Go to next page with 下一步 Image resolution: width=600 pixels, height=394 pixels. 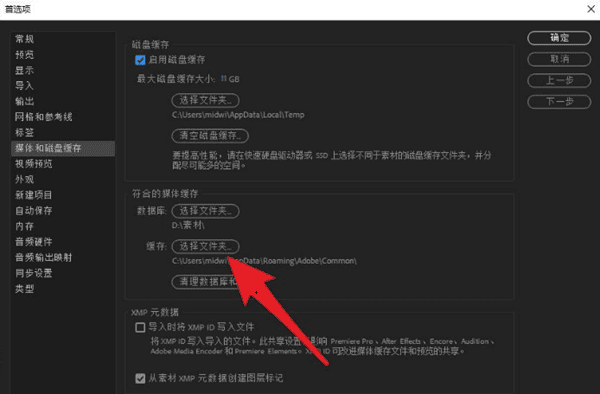click(x=559, y=102)
